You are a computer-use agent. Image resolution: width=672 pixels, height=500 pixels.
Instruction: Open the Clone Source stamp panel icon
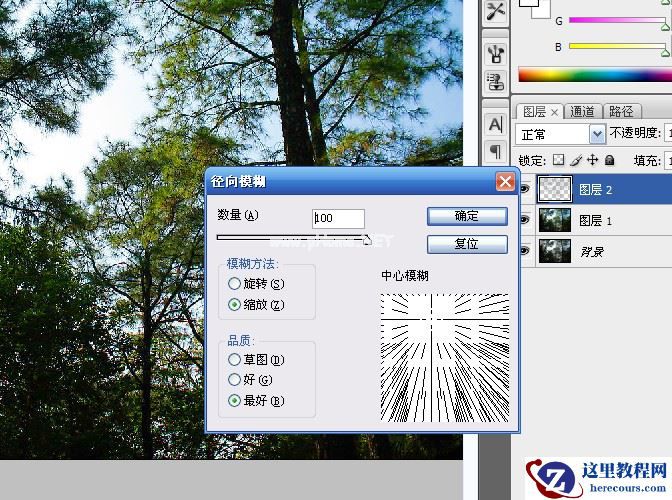[x=496, y=81]
